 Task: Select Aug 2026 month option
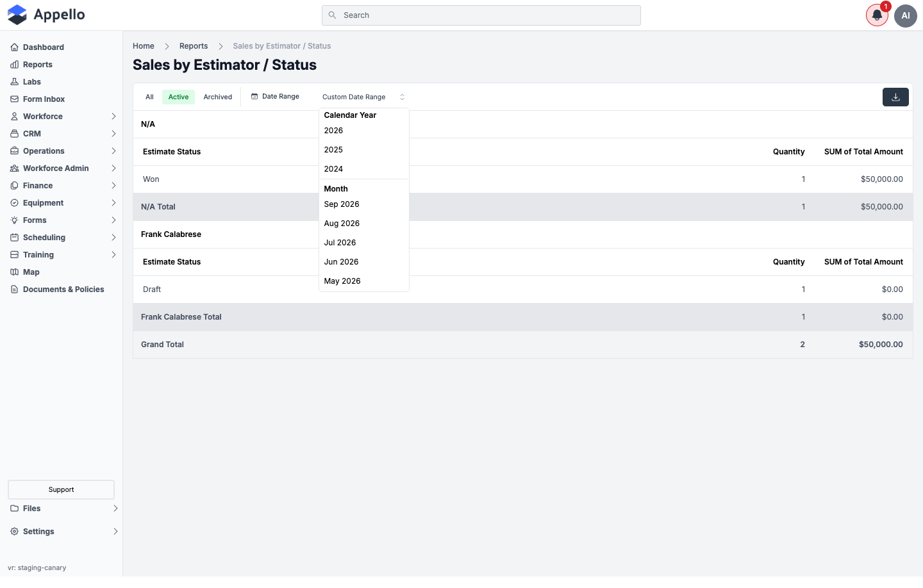click(363, 224)
